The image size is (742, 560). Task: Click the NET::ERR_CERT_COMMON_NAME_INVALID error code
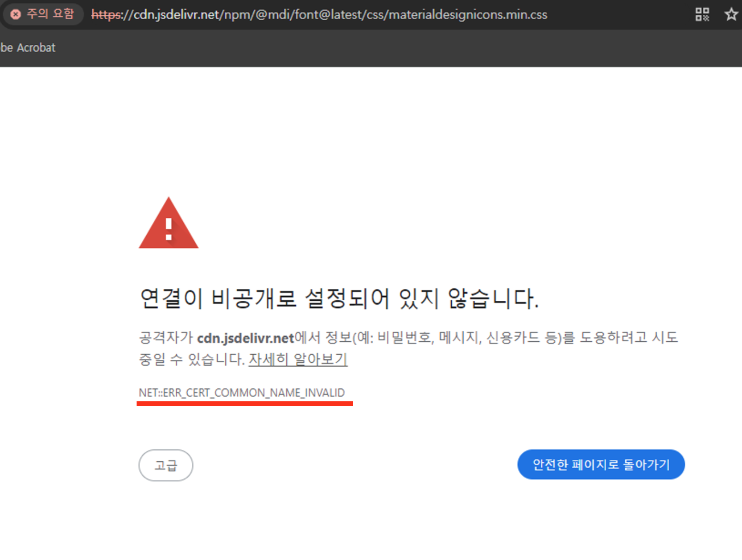click(242, 393)
